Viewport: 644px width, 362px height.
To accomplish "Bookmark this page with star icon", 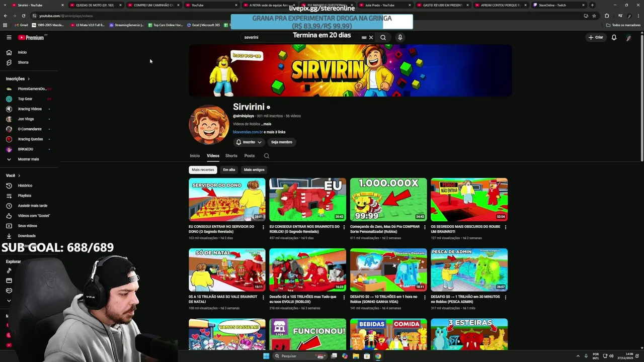I will click(x=594, y=16).
